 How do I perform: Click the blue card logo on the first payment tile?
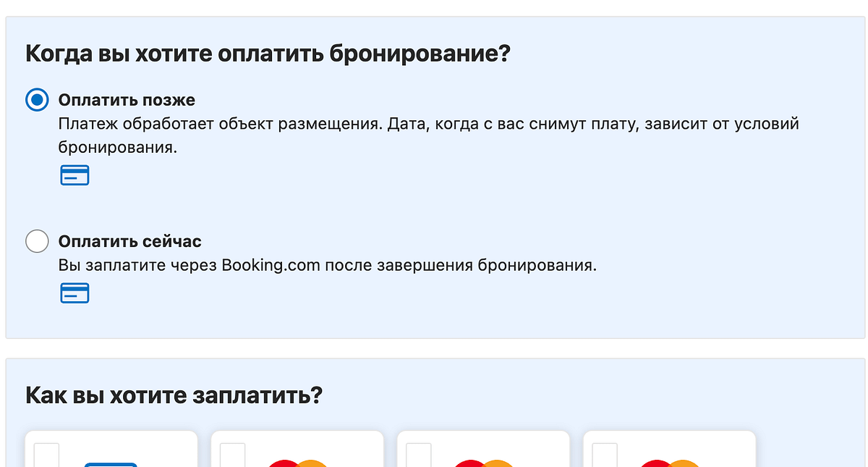pyautogui.click(x=111, y=463)
